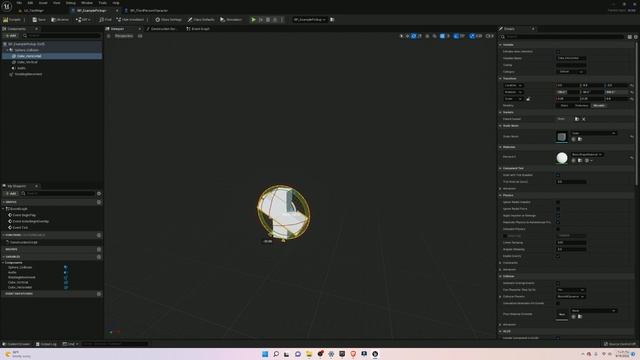Add an event dispatcher with its plus icon
The height and width of the screenshot is (360, 640).
(x=99, y=294)
